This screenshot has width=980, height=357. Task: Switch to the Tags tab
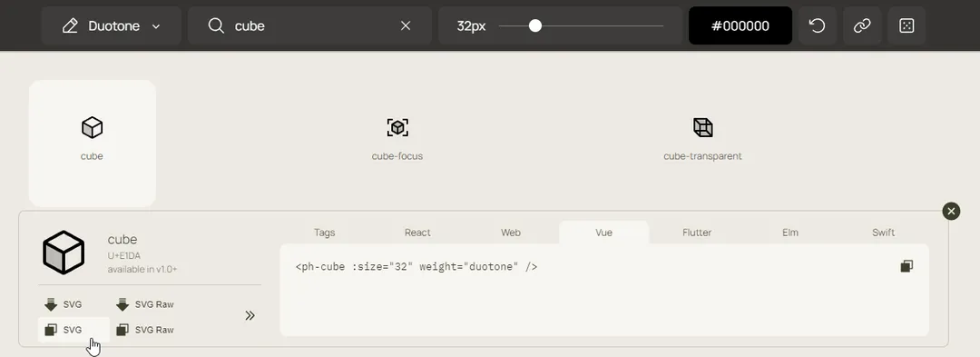click(324, 233)
